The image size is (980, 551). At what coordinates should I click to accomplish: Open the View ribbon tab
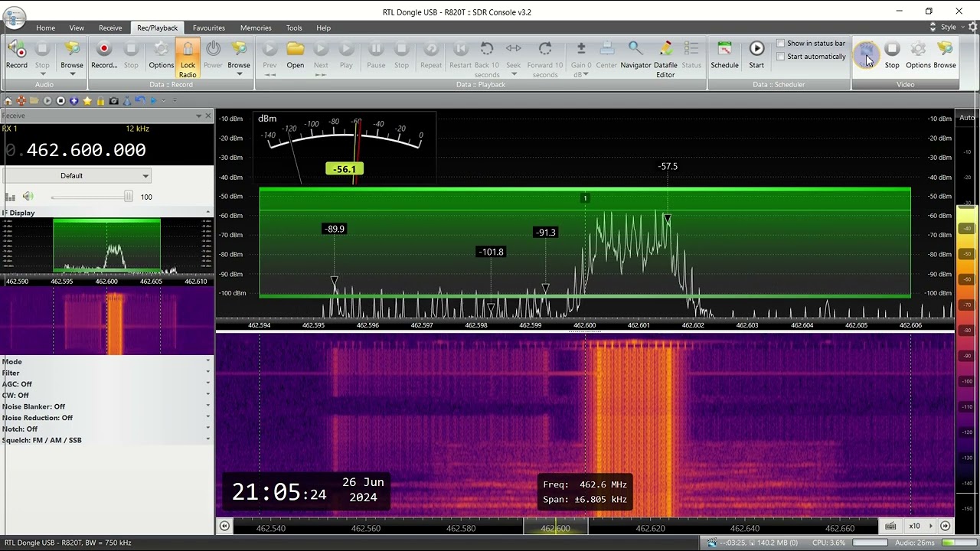[77, 28]
